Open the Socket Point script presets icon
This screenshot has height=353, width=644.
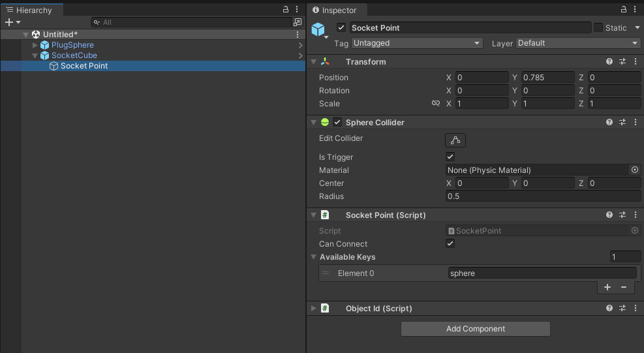(622, 215)
